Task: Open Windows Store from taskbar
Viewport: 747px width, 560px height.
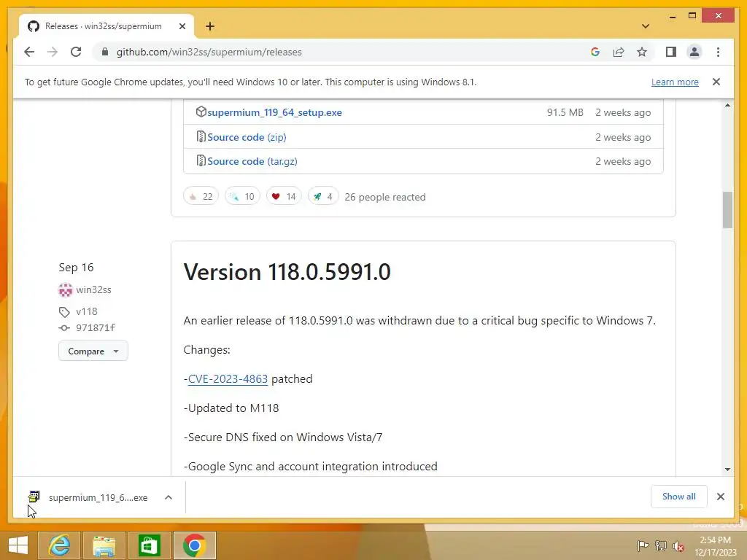Action: click(x=149, y=545)
